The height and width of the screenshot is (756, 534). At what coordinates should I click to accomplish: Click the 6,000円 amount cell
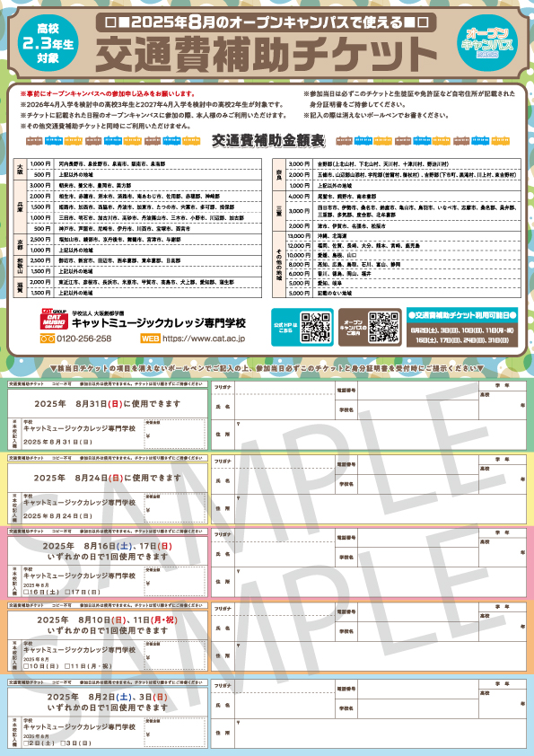click(x=299, y=273)
